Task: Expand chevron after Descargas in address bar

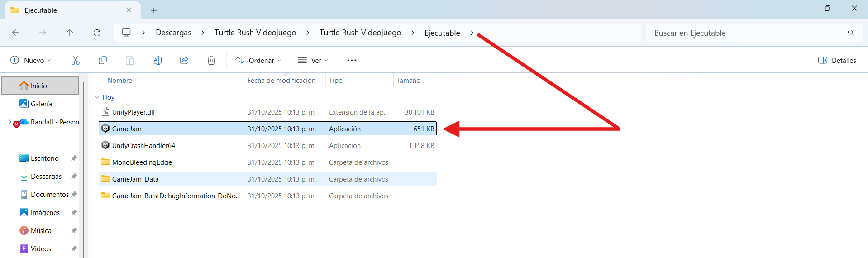Action: 203,33
